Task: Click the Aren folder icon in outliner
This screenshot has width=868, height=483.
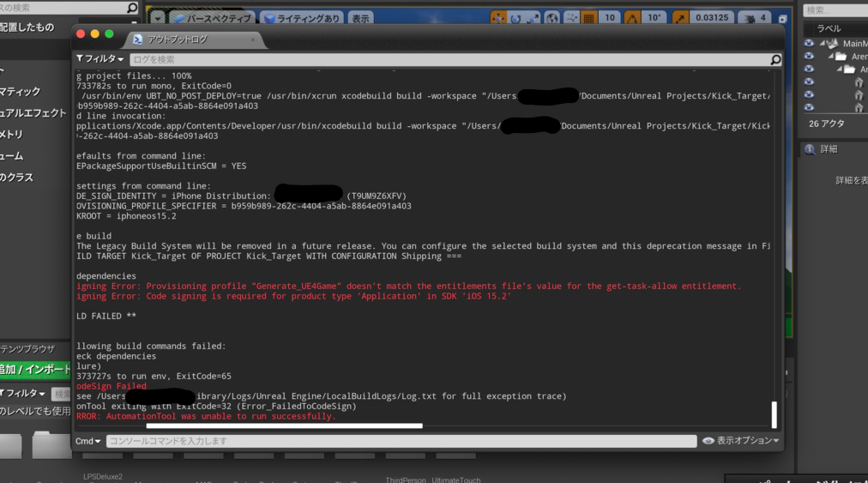Action: (841, 56)
